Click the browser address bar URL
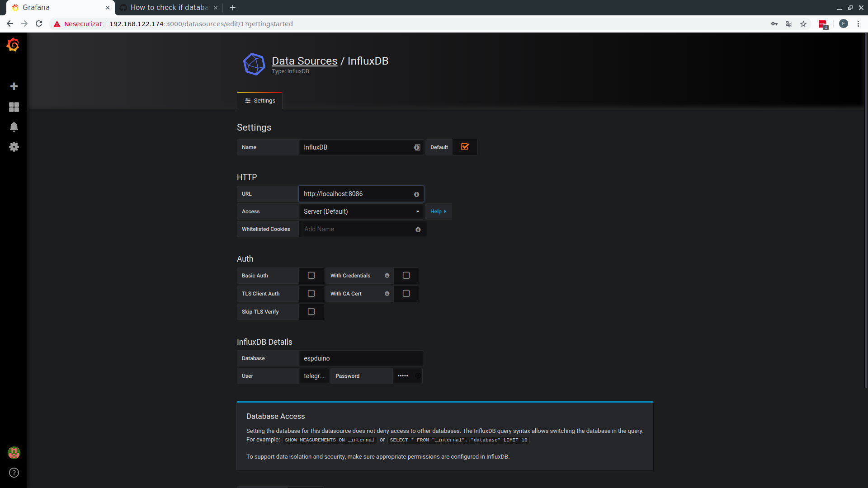868x488 pixels. [x=201, y=24]
